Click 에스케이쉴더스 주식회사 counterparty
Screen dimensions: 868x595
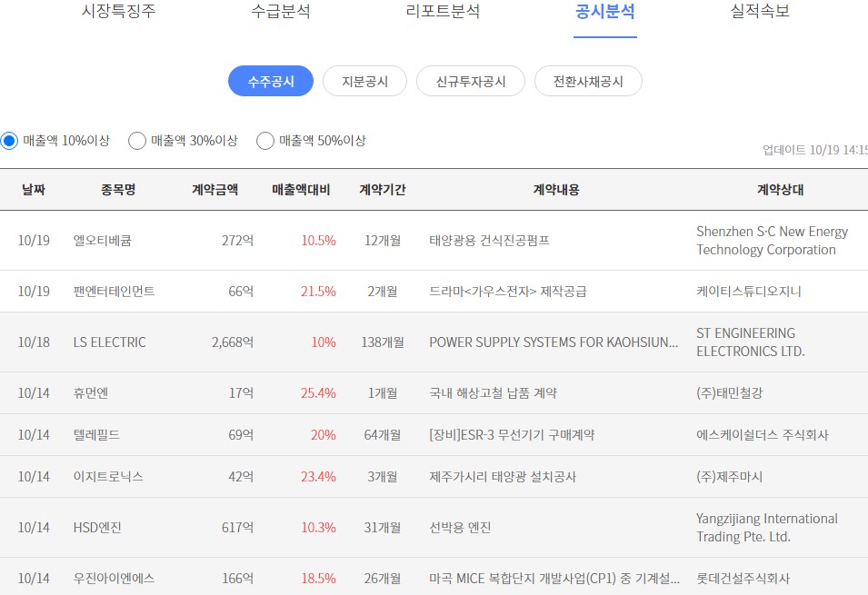point(763,435)
